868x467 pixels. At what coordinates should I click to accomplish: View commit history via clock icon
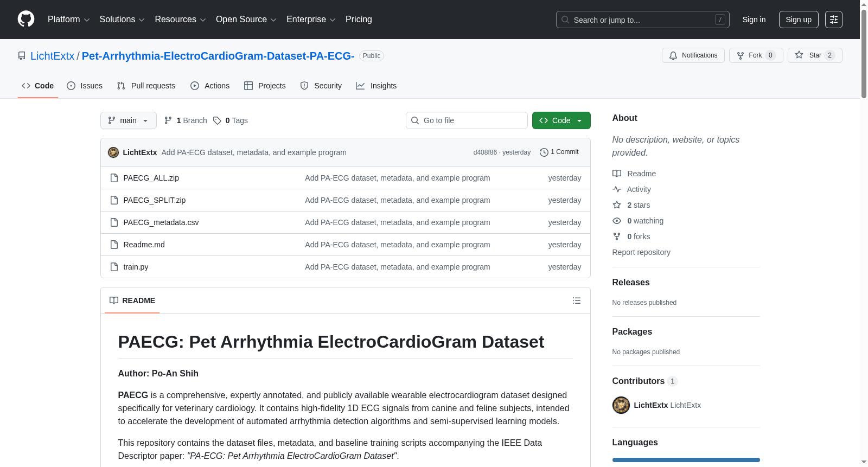coord(544,152)
